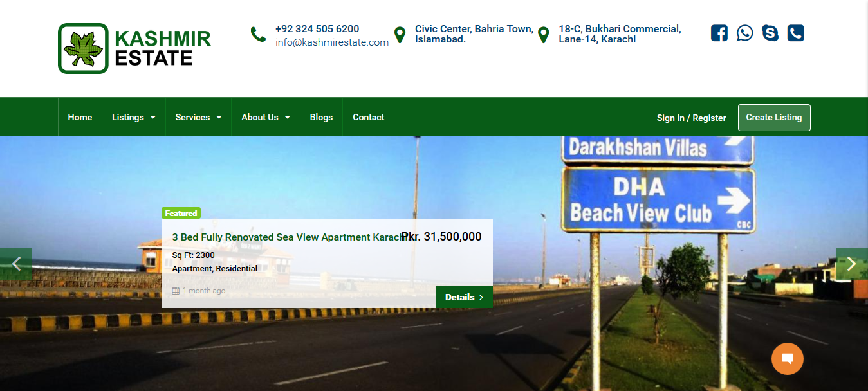Click the Karachi location pin icon
868x391 pixels.
[x=544, y=35]
